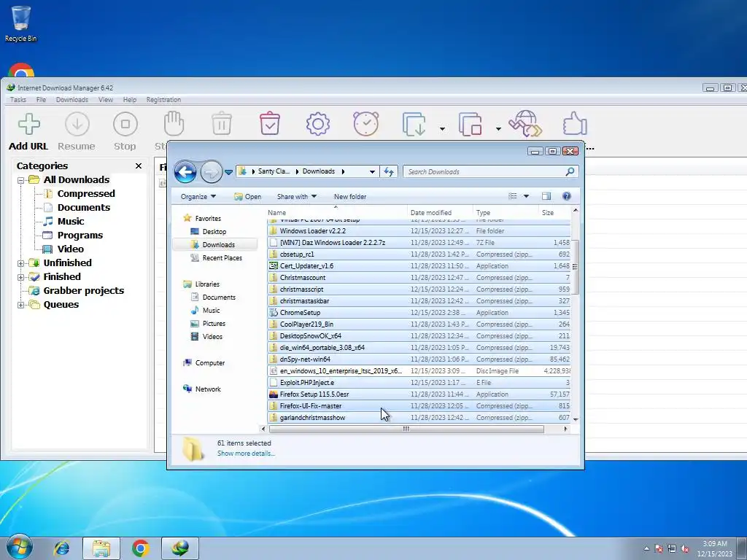Open the IDM Scheduler alarm clock icon

[x=366, y=124]
